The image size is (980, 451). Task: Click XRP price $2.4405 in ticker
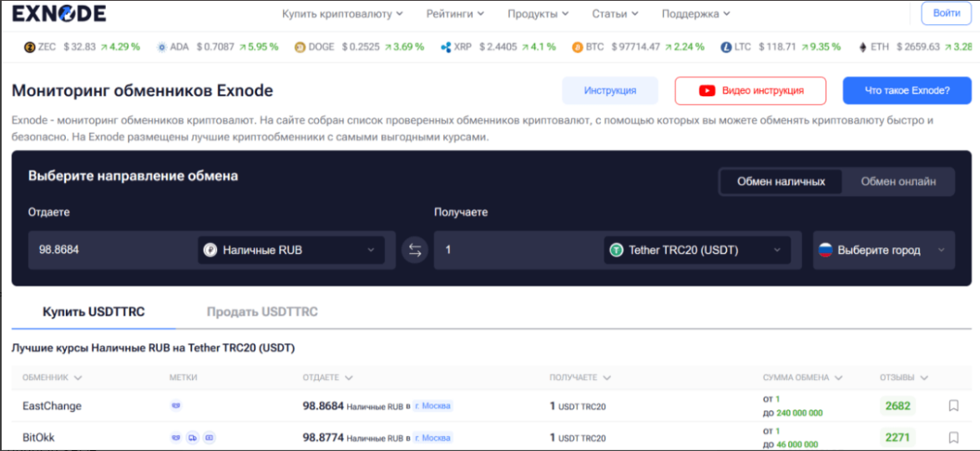[x=499, y=47]
